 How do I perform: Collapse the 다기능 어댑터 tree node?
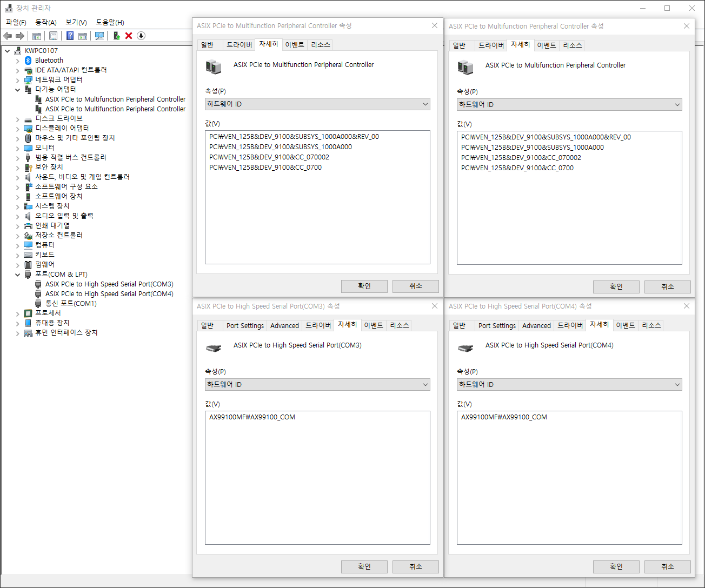[x=17, y=90]
